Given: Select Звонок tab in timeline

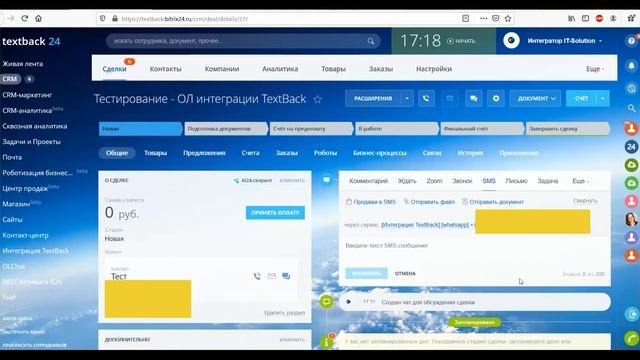Looking at the screenshot, I should (462, 181).
